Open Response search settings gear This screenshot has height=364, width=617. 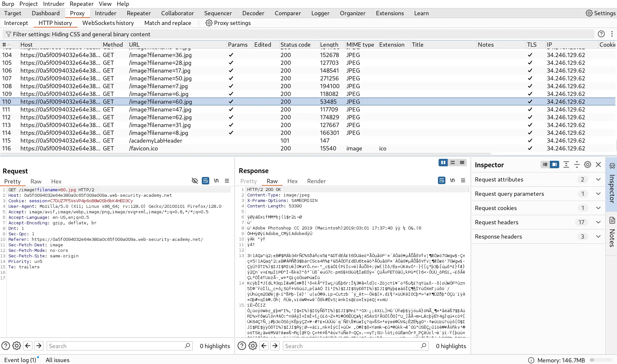[x=253, y=346]
